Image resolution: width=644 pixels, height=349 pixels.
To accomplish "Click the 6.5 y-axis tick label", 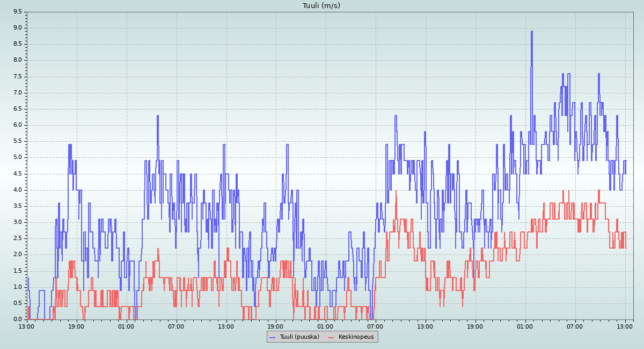I will (x=17, y=108).
